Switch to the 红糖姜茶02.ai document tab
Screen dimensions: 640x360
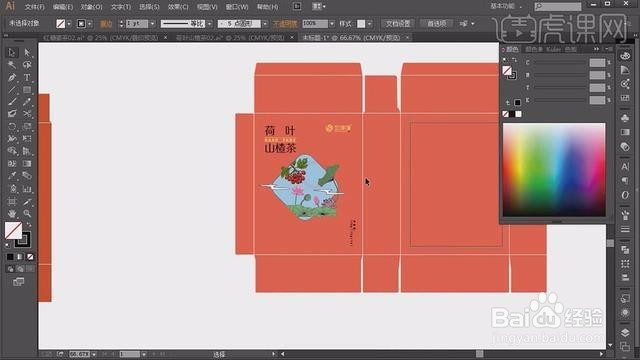(101, 38)
